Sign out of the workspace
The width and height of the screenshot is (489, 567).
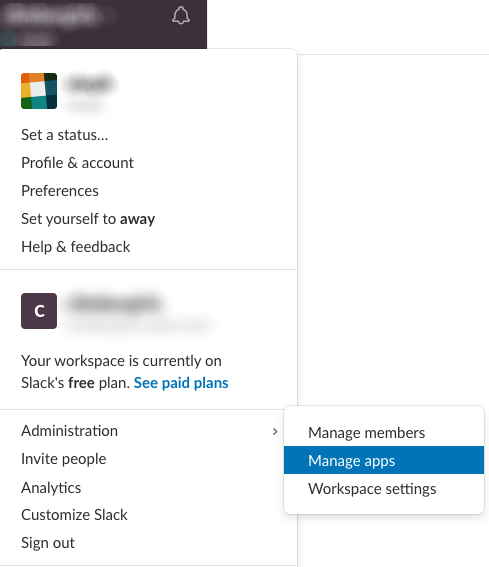click(48, 543)
